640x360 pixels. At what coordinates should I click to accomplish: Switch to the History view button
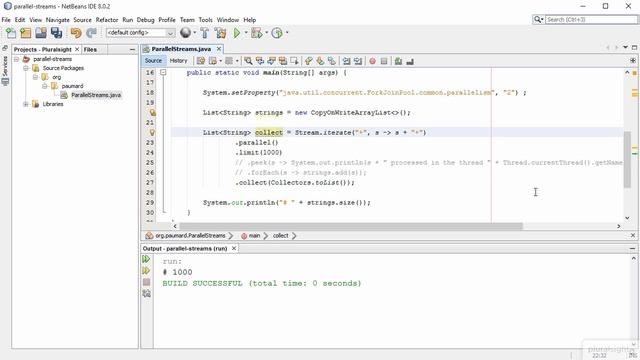coord(178,61)
